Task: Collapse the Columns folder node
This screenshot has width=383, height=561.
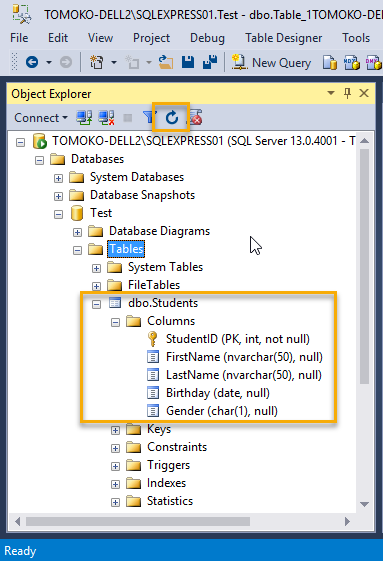Action: click(115, 322)
